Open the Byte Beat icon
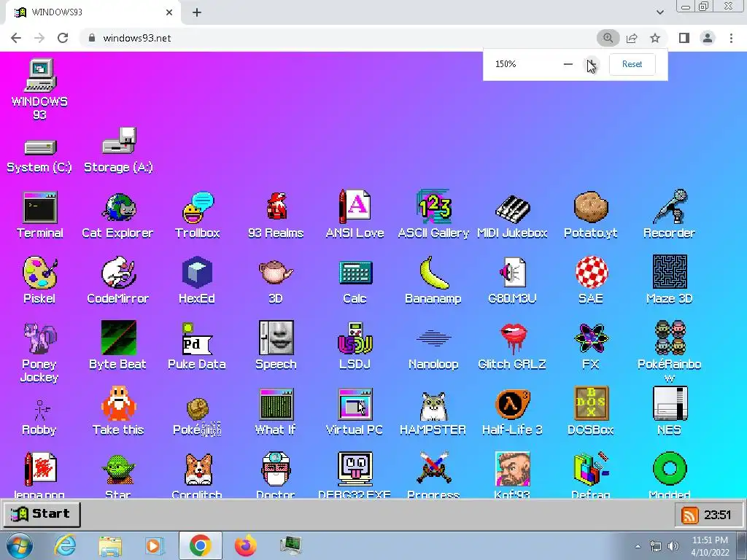This screenshot has height=560, width=747. coord(119,338)
